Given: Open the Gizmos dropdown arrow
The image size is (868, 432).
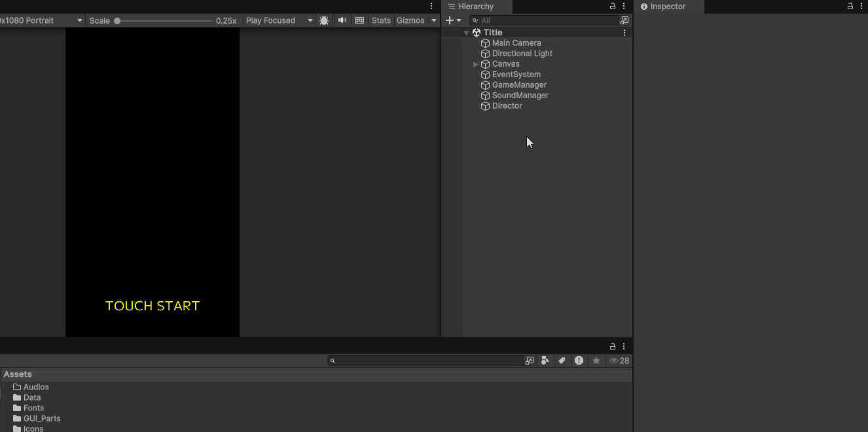Looking at the screenshot, I should pos(433,20).
